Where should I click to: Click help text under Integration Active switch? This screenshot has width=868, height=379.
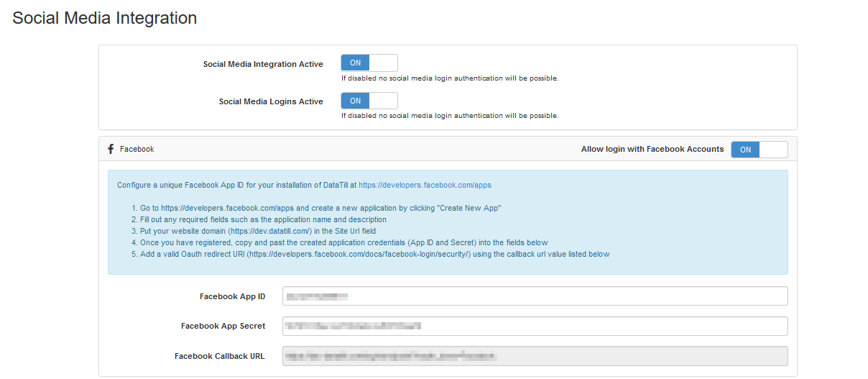coord(450,78)
